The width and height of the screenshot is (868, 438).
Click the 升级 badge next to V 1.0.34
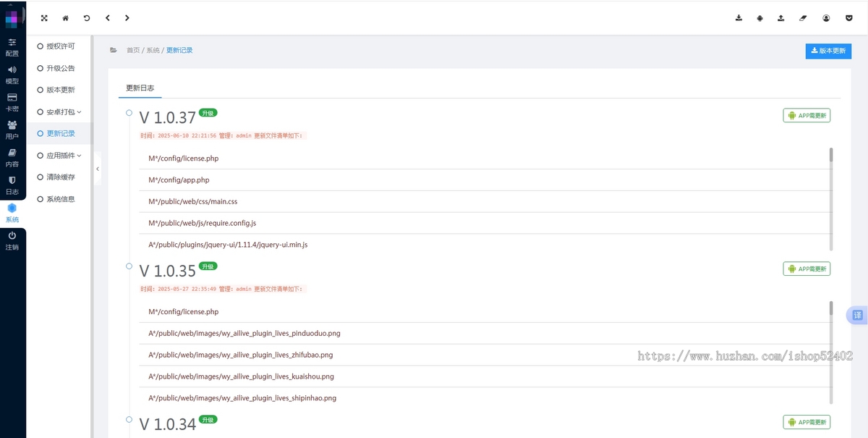click(208, 420)
